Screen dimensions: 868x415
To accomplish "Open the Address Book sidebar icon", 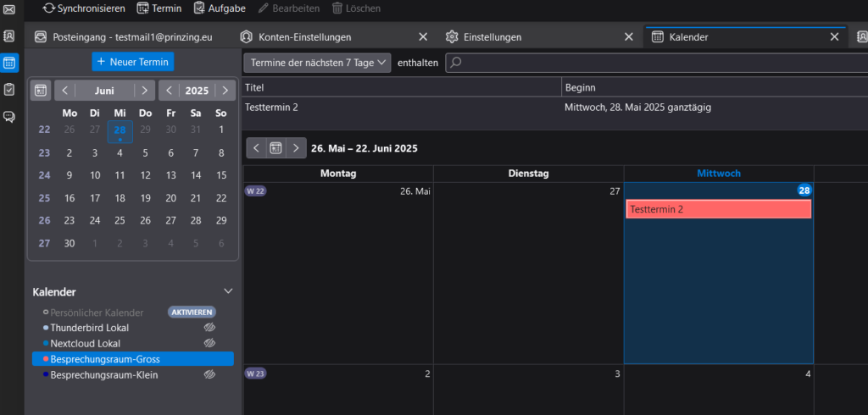I will [x=9, y=36].
